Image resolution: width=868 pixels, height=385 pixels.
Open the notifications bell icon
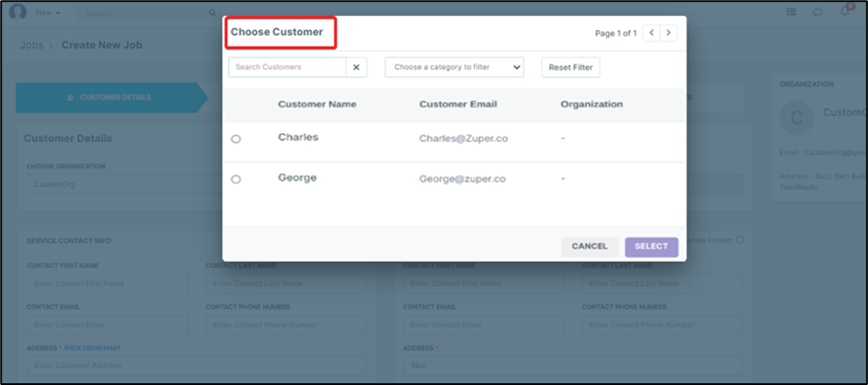[x=844, y=12]
